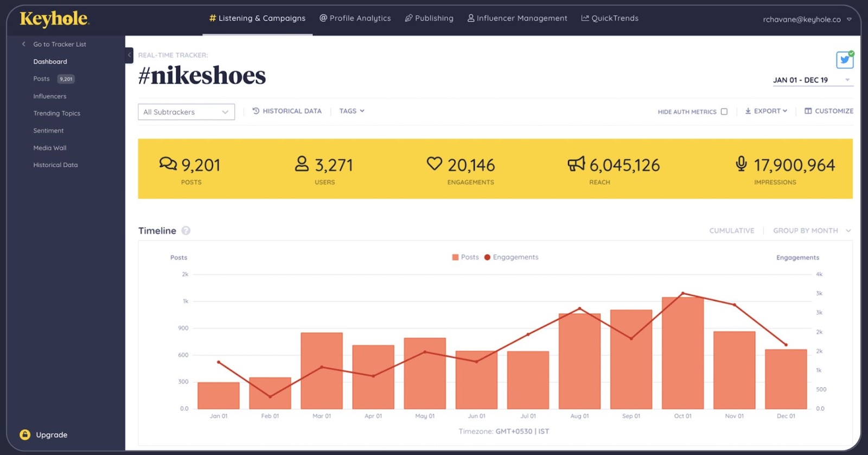This screenshot has height=455, width=868.
Task: Click the impressions microphone icon
Action: click(741, 163)
